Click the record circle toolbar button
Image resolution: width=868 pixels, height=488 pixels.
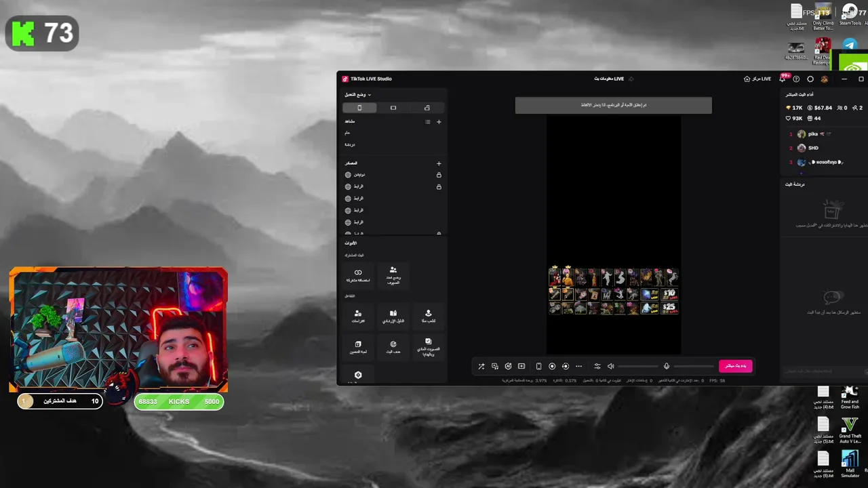click(552, 366)
